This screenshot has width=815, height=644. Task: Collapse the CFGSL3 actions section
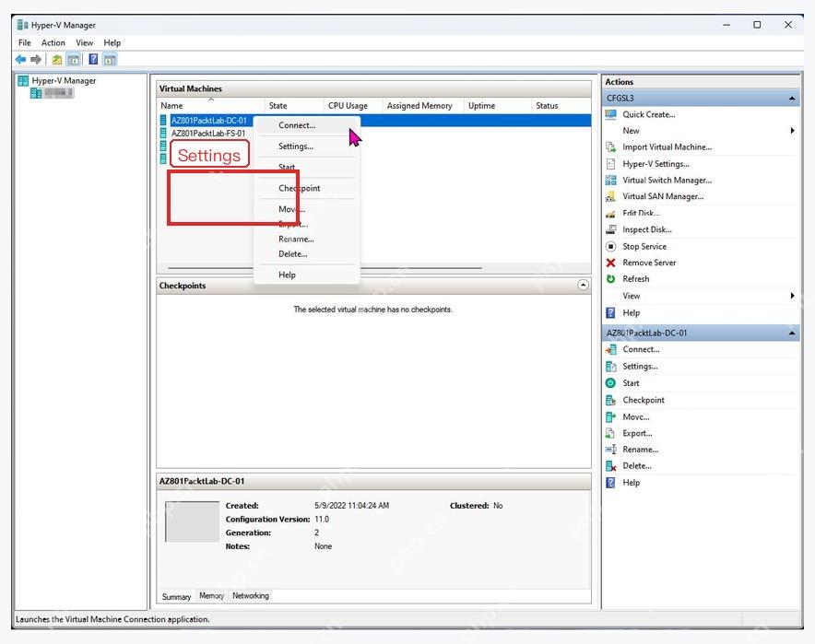(792, 99)
